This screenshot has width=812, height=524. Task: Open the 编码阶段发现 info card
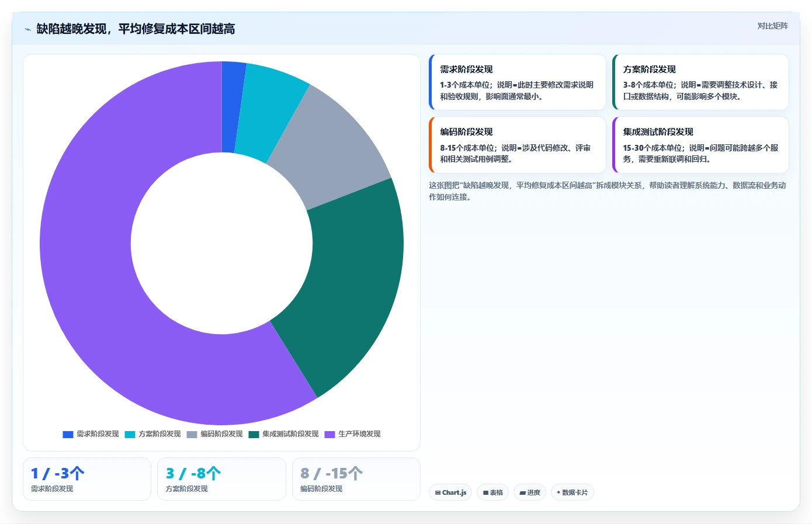click(518, 145)
